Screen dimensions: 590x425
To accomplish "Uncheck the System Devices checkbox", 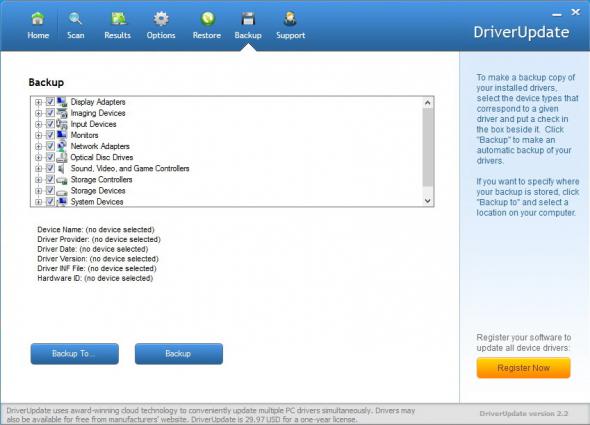I will [50, 202].
